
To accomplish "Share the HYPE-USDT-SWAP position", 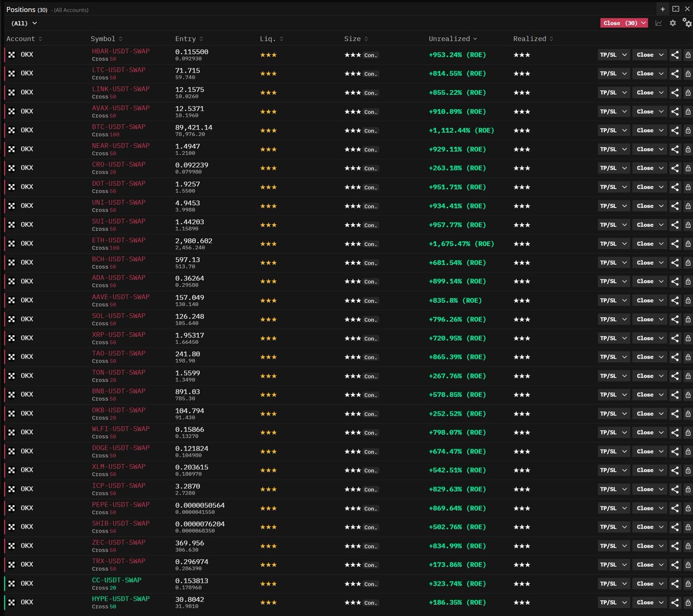I will pyautogui.click(x=675, y=603).
